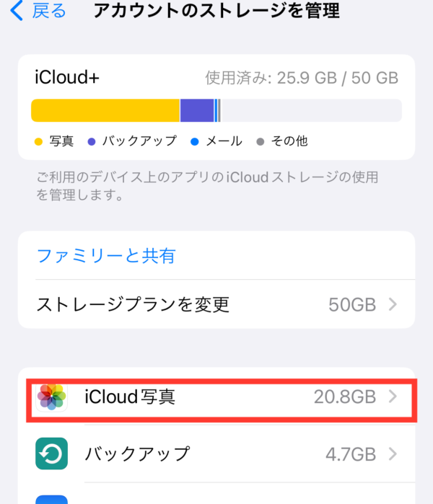Image resolution: width=433 pixels, height=504 pixels.
Task: Tap the green バックアップ backup icon
Action: click(51, 454)
